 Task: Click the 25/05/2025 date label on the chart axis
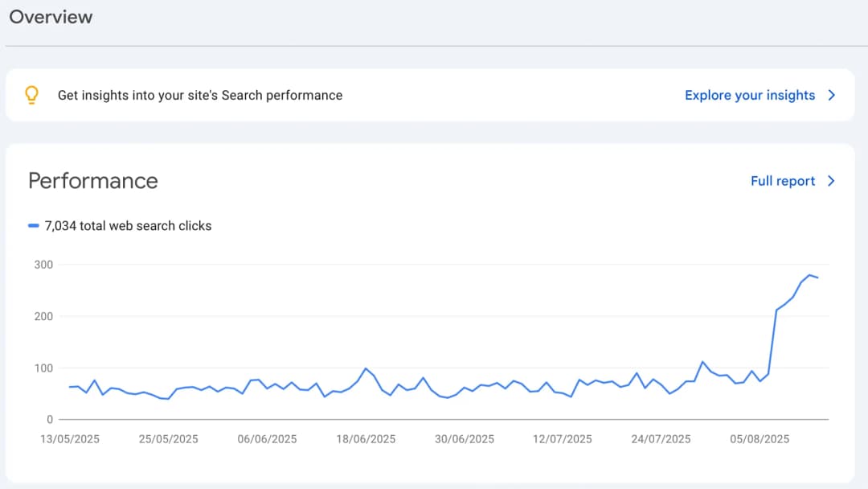coord(168,439)
